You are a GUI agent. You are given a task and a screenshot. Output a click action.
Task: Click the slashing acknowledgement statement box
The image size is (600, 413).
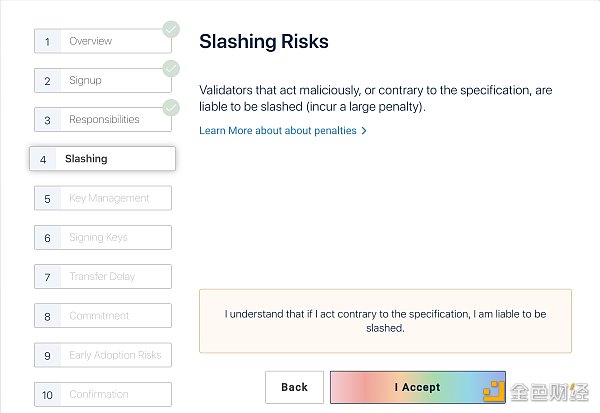385,321
